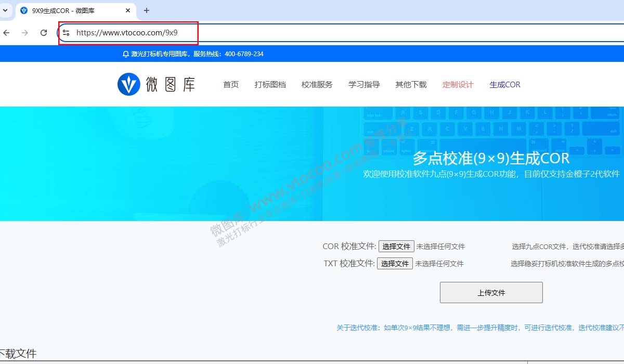Open the tab search chevron
The height and width of the screenshot is (364, 624).
pos(6,10)
